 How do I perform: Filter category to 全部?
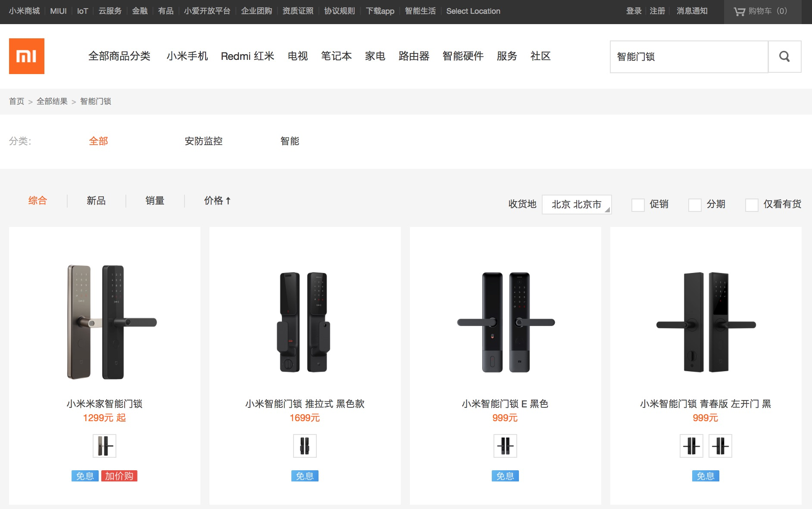pos(98,141)
